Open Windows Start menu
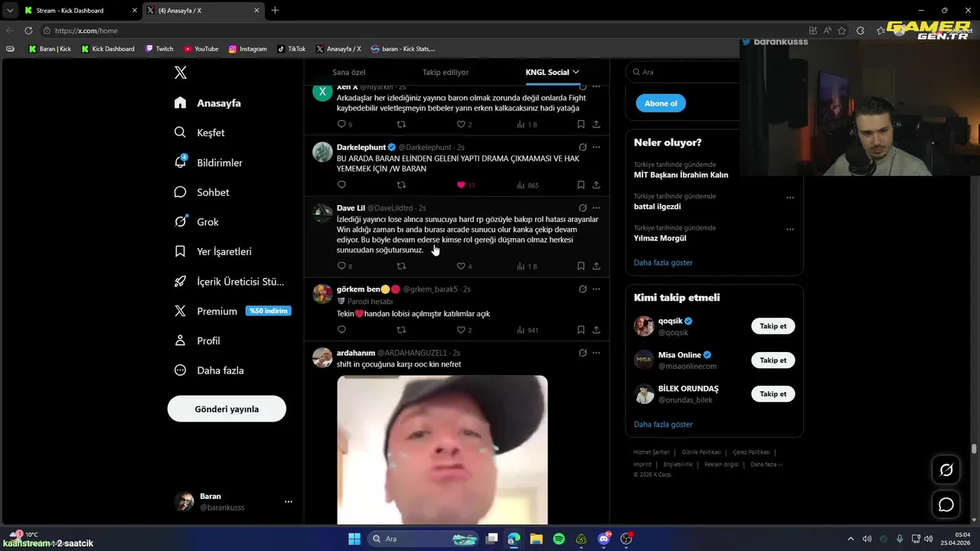Image resolution: width=980 pixels, height=551 pixels. (x=354, y=539)
